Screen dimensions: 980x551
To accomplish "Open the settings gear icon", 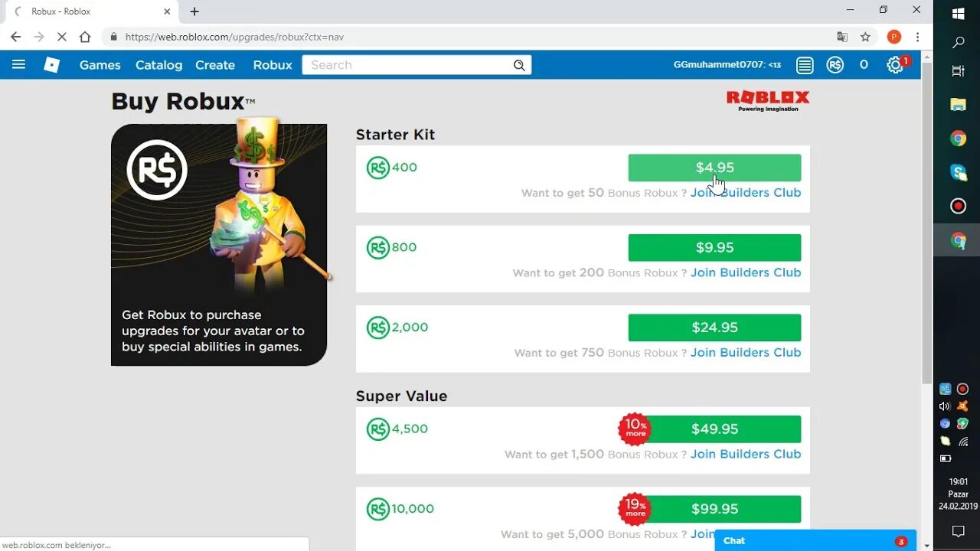I will point(895,65).
